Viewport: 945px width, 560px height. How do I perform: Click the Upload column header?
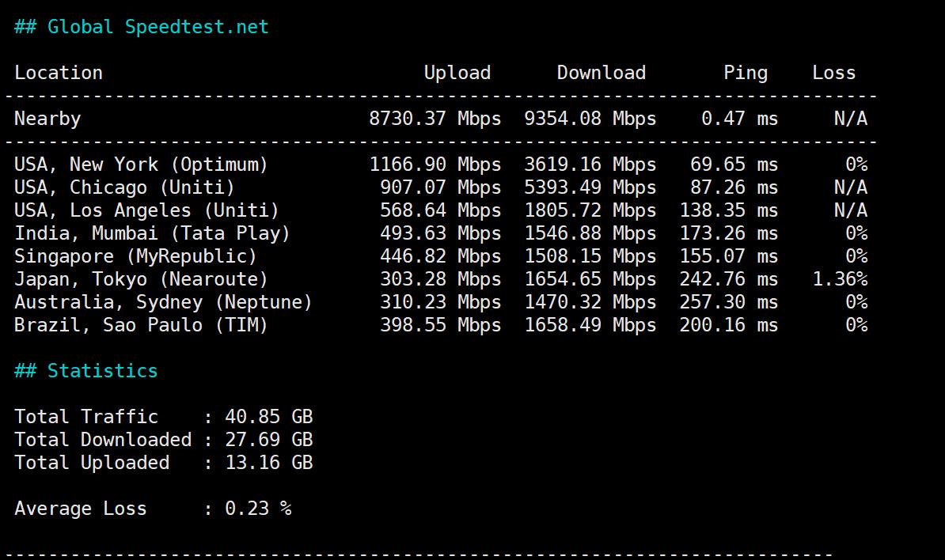click(457, 73)
